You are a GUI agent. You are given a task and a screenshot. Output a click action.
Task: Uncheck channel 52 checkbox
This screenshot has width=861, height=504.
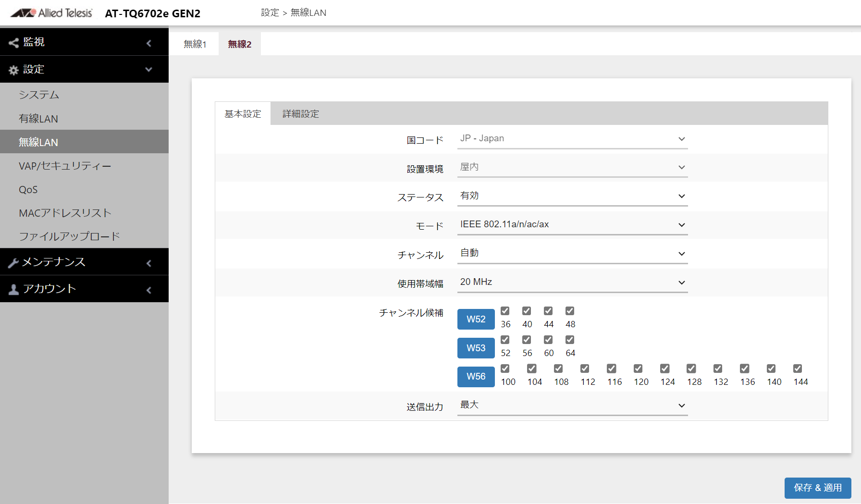pos(505,340)
